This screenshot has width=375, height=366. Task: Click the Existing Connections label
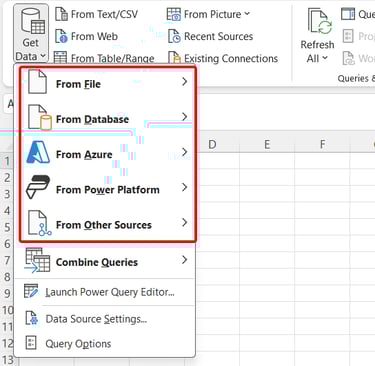231,58
